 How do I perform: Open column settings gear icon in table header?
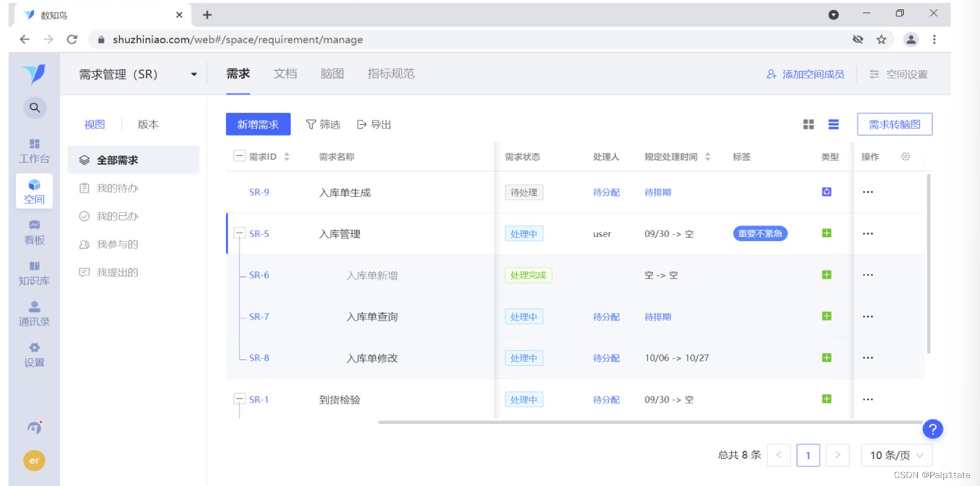(x=906, y=156)
